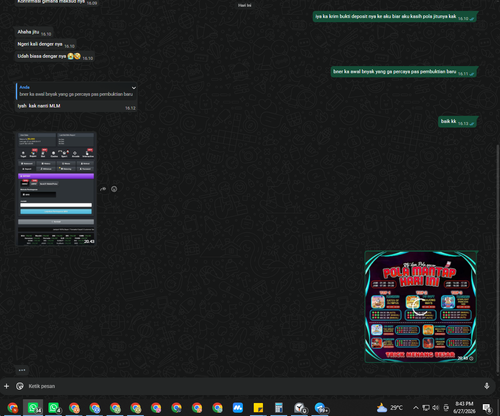Switch to WhatsApp taskbar icon badge 14
This screenshot has height=416, width=500.
[x=33, y=408]
